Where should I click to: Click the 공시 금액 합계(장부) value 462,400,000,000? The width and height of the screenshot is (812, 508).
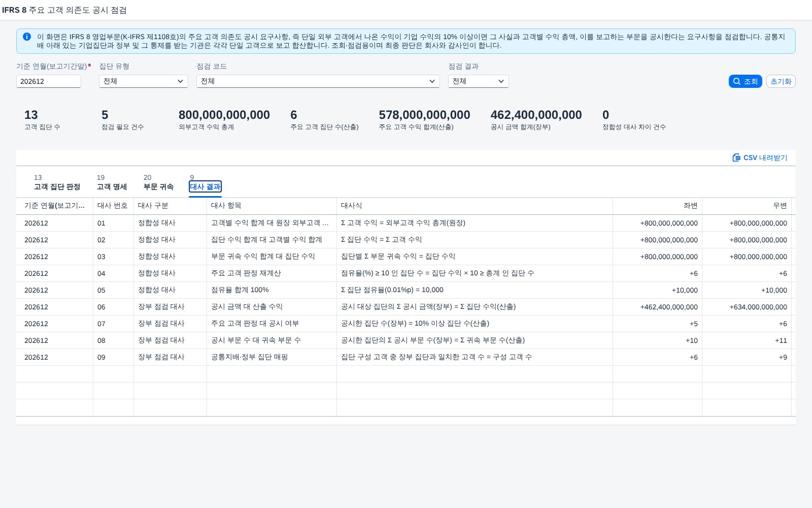click(x=536, y=115)
